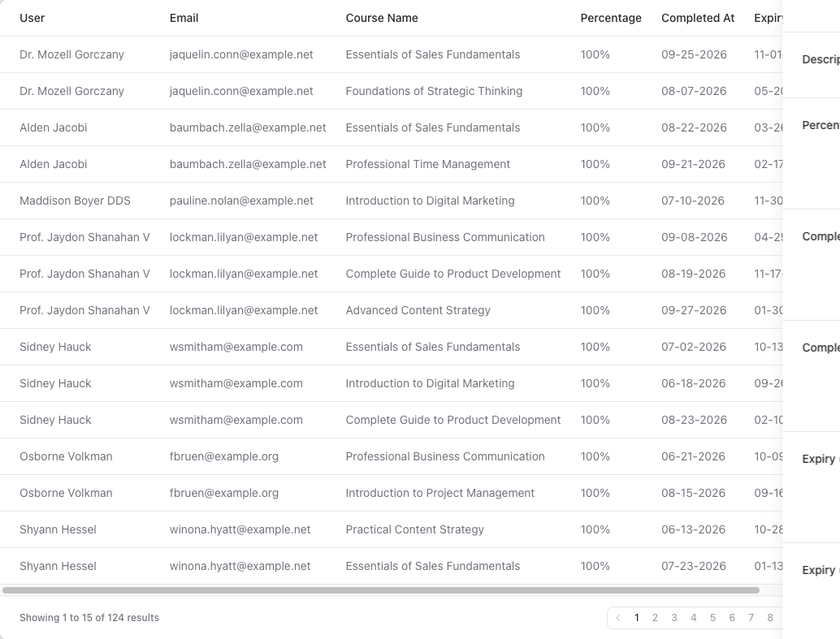
Task: Click completed date 08-23-2026
Action: (694, 420)
